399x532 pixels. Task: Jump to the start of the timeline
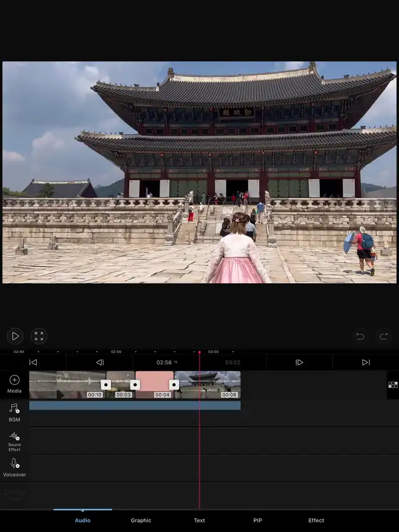33,362
